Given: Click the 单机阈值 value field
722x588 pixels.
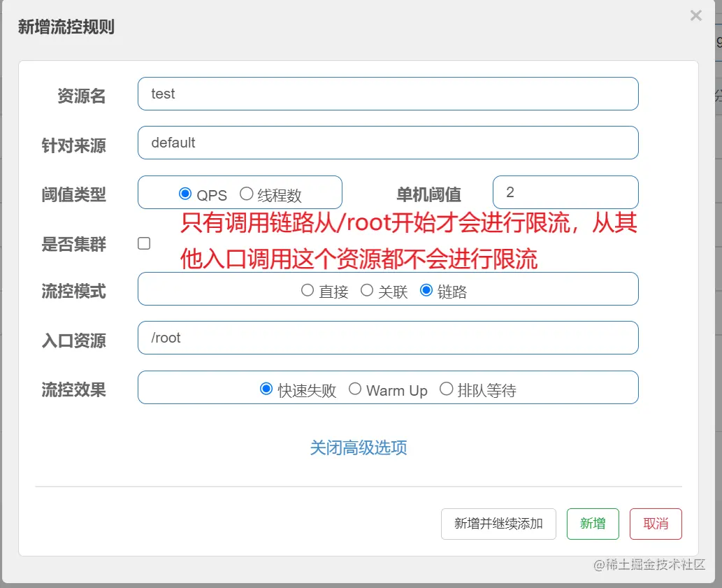Looking at the screenshot, I should point(565,192).
